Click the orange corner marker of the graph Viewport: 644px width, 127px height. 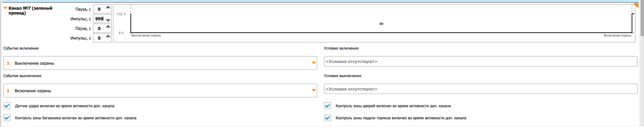pyautogui.click(x=636, y=6)
